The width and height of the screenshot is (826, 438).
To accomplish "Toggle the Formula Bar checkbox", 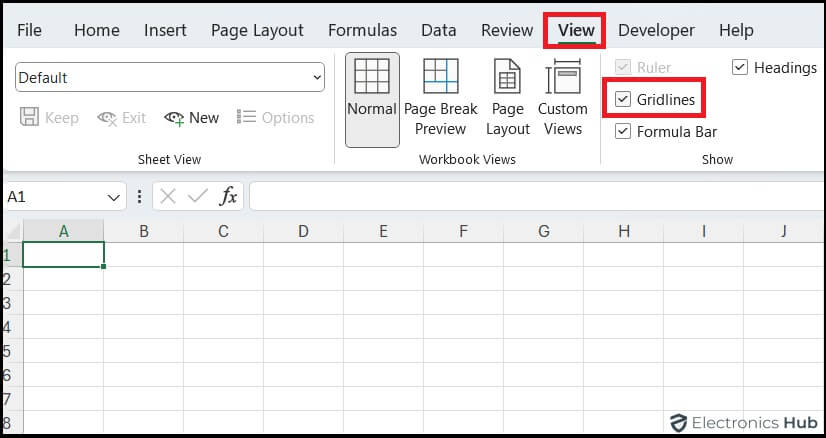I will [623, 131].
